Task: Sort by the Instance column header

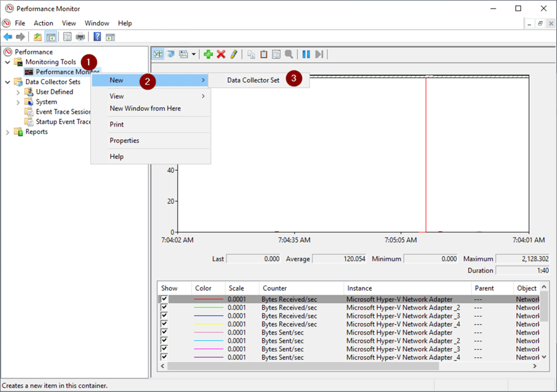Action: [x=407, y=288]
